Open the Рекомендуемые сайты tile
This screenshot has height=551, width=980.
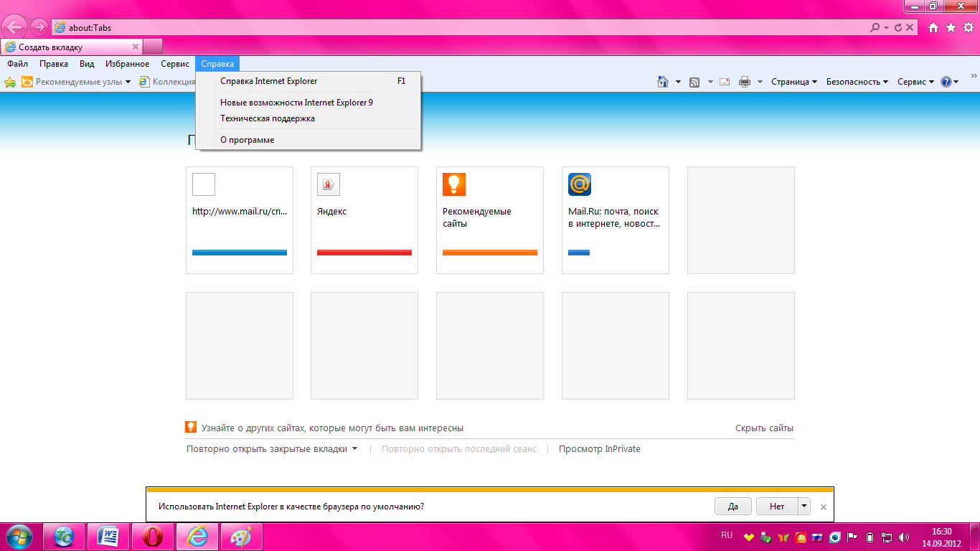click(490, 220)
